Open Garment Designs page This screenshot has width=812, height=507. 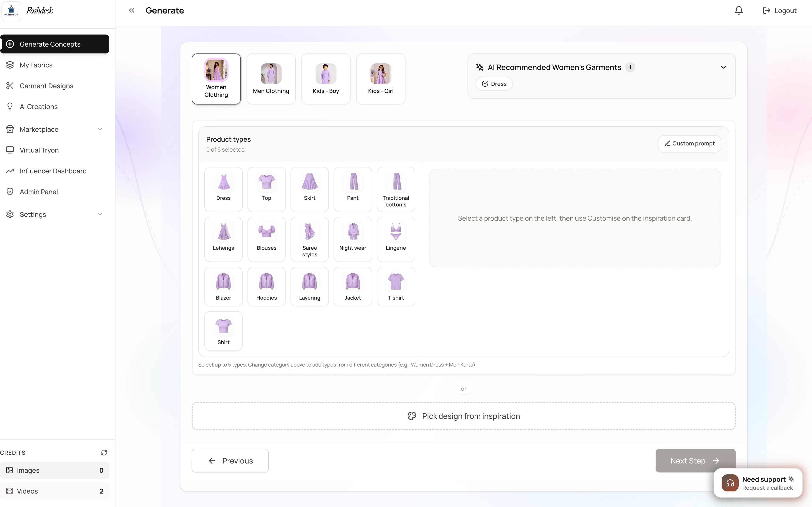pyautogui.click(x=55, y=86)
